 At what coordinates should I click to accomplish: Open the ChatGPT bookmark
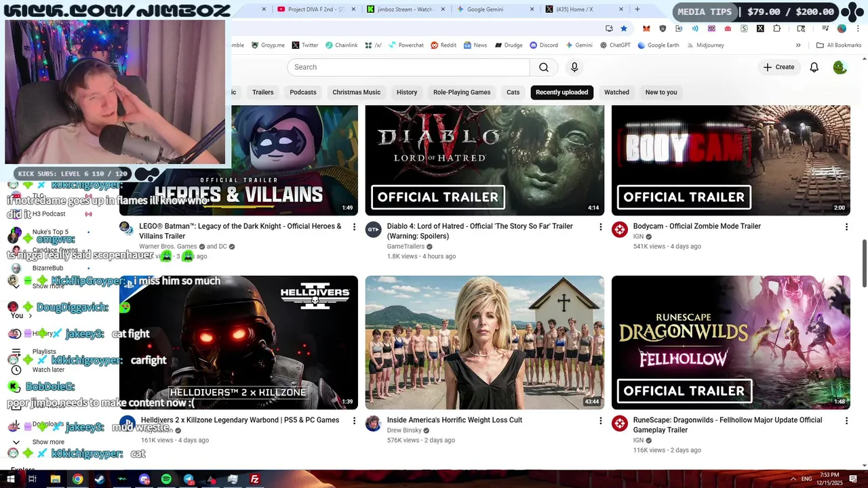pos(615,45)
